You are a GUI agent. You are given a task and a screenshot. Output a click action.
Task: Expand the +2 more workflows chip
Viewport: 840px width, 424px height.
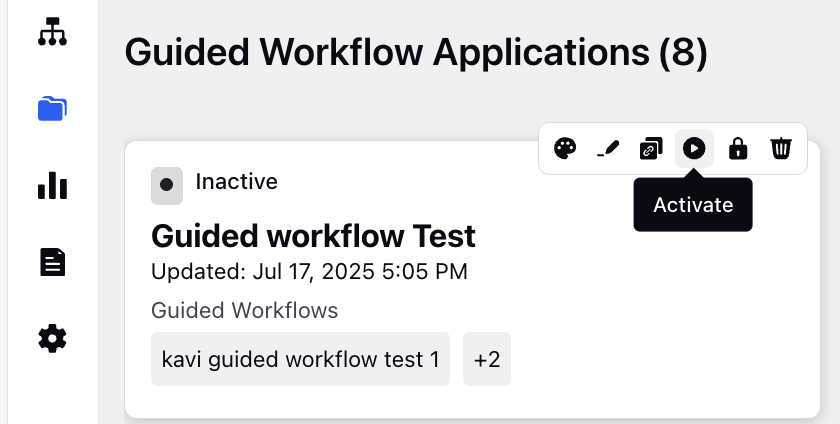487,359
